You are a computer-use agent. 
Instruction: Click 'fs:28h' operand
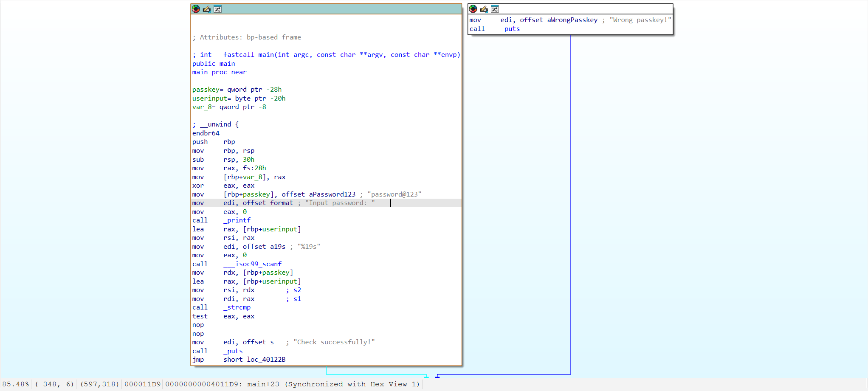pyautogui.click(x=254, y=168)
